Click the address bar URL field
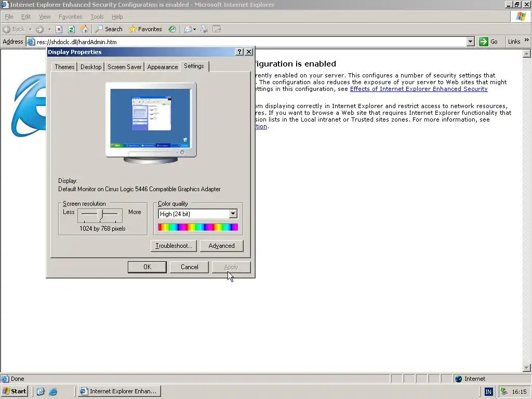 pyautogui.click(x=251, y=42)
